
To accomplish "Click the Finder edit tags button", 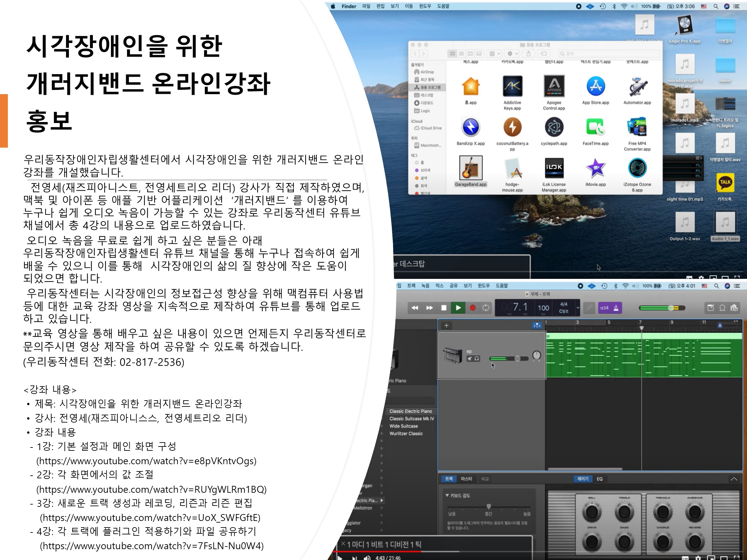I will (544, 54).
